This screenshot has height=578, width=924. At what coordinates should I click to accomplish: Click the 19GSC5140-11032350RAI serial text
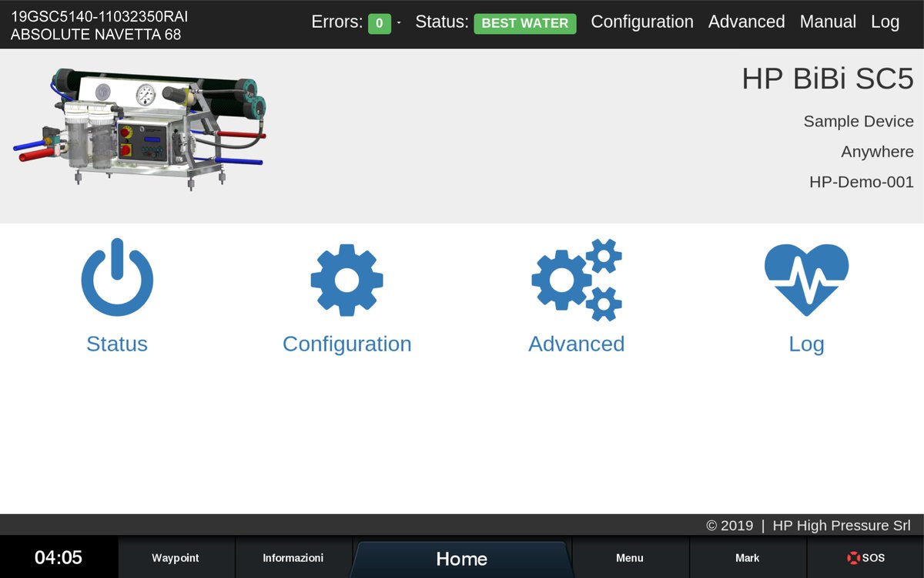point(99,16)
